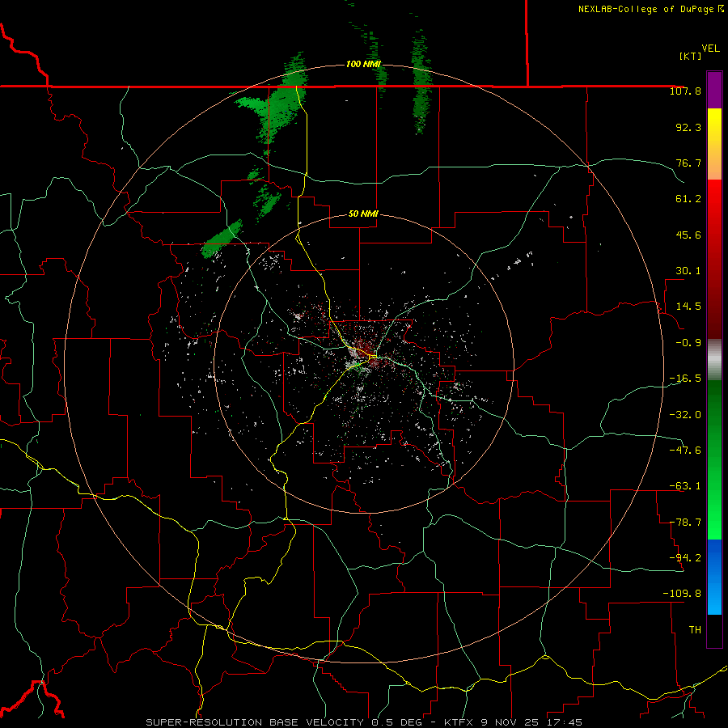Click the gray near-zero segment of color bar

click(x=714, y=360)
